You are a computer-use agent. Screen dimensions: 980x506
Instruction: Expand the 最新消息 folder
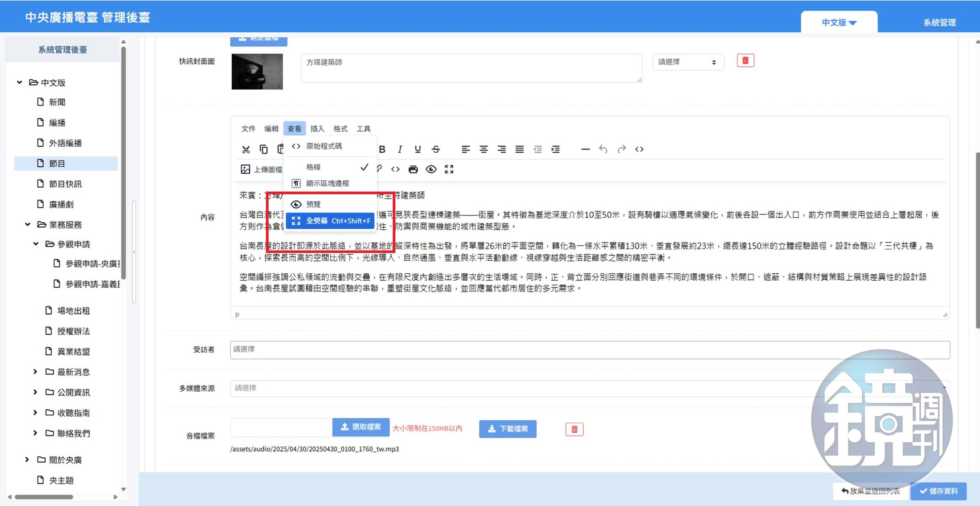[x=35, y=372]
